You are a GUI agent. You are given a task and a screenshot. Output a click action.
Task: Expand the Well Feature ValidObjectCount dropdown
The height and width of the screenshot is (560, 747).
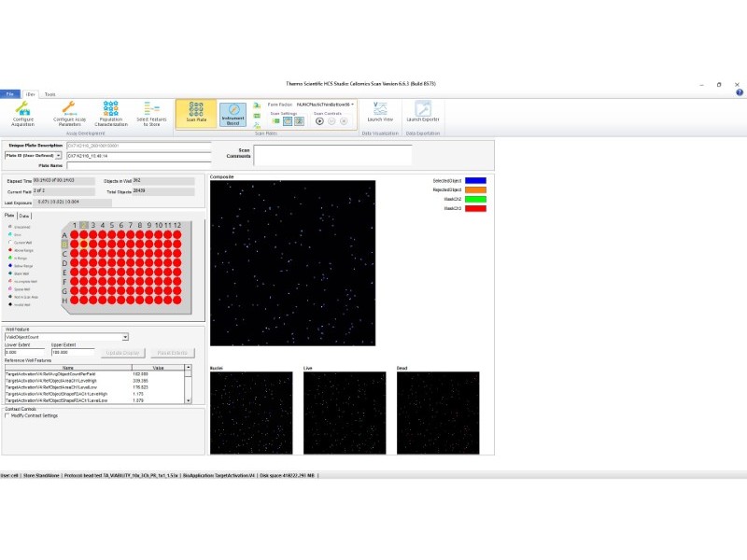126,337
